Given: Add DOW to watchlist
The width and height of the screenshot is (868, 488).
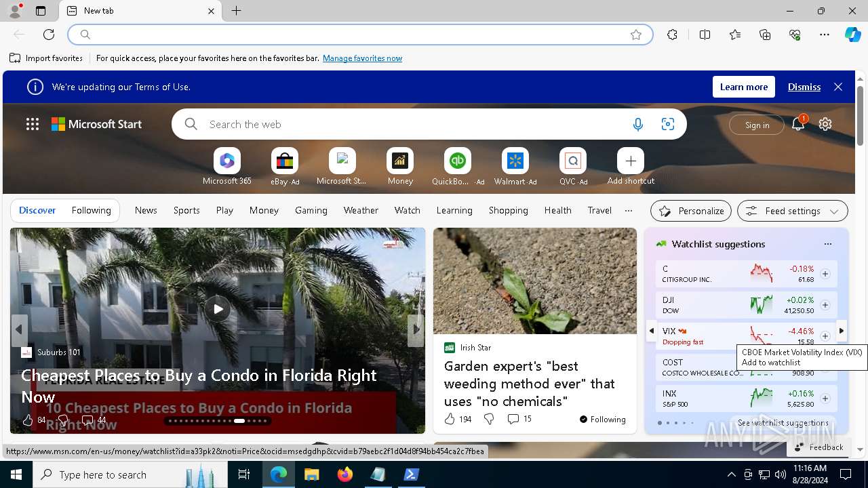Looking at the screenshot, I should click(825, 305).
